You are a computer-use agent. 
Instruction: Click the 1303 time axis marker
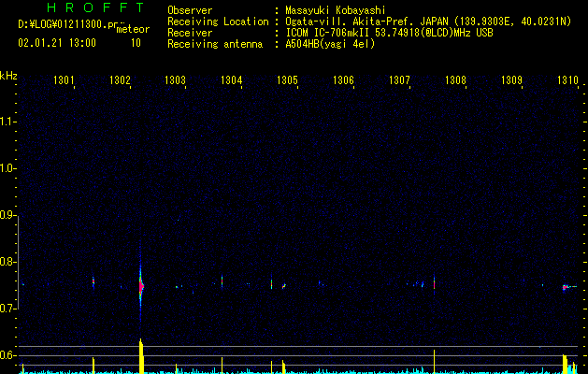click(x=175, y=80)
